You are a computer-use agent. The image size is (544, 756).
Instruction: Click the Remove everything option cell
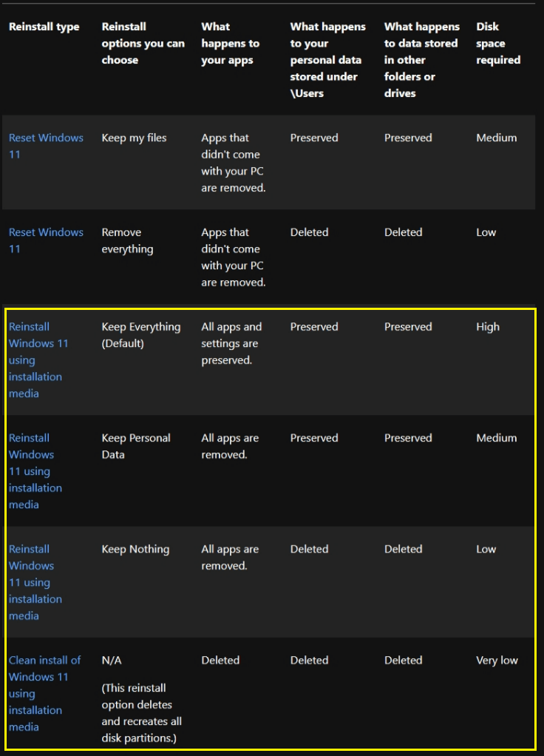(127, 240)
